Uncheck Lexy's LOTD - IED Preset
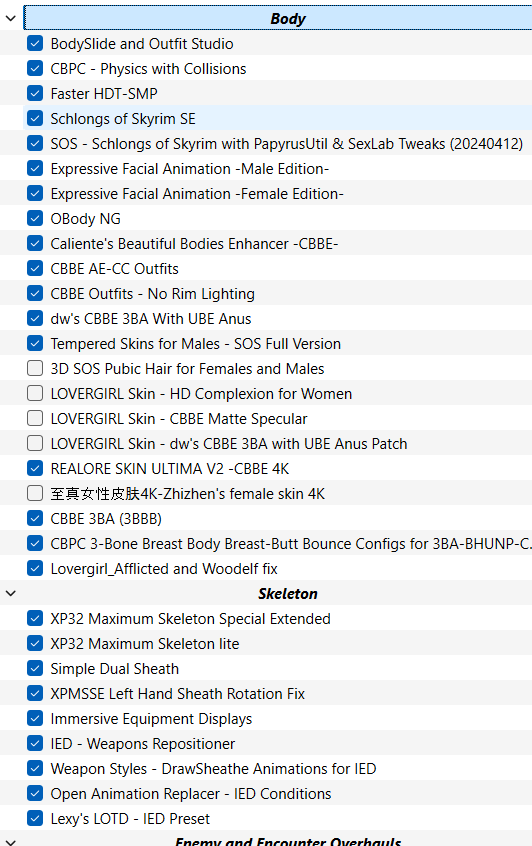Screen dimensions: 532x846 click(35, 818)
